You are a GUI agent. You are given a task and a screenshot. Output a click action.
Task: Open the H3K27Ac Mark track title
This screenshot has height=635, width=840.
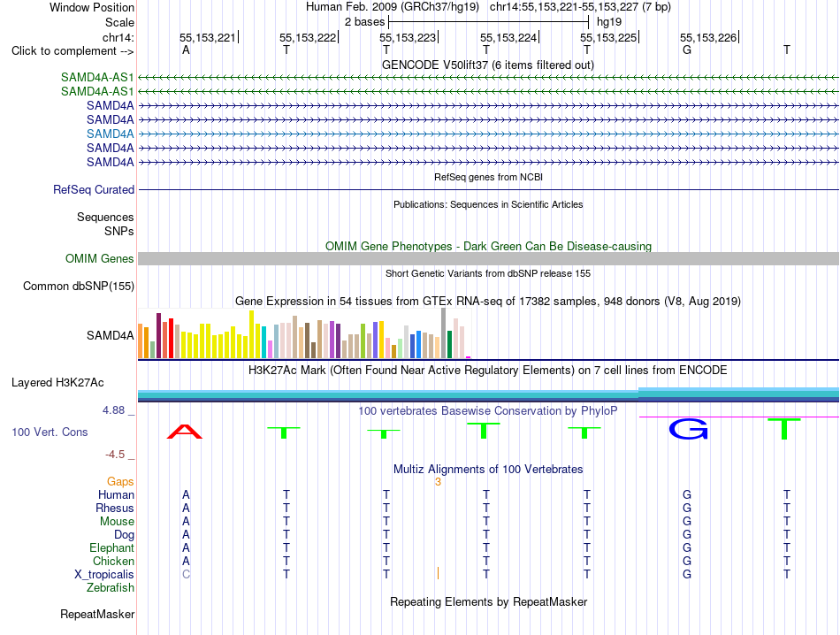[x=488, y=371]
